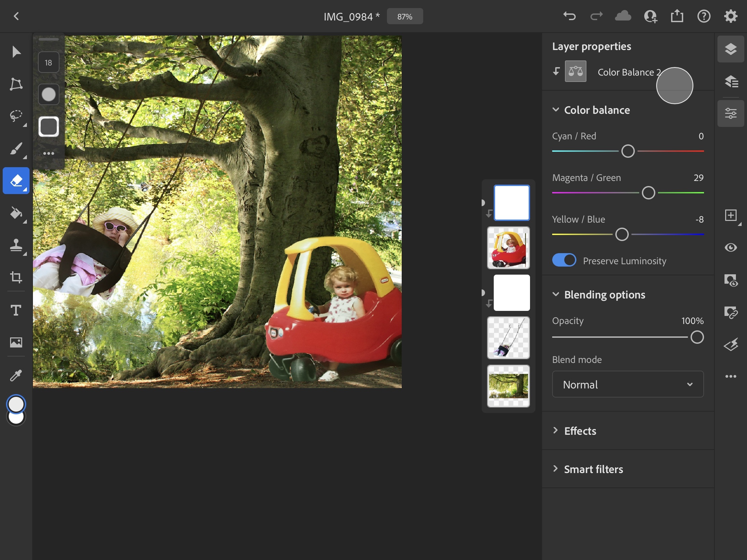The image size is (747, 560).
Task: Select the second white adjustment layer thumbnail
Action: [512, 292]
